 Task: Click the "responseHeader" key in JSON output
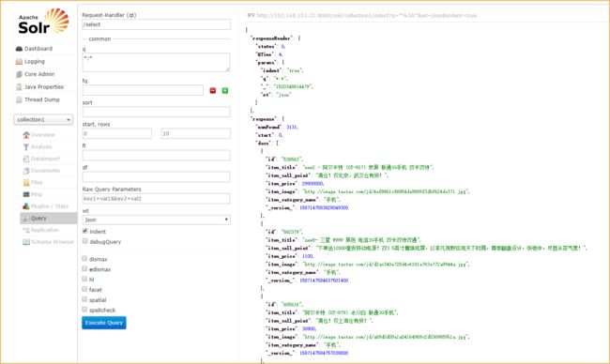pos(272,38)
